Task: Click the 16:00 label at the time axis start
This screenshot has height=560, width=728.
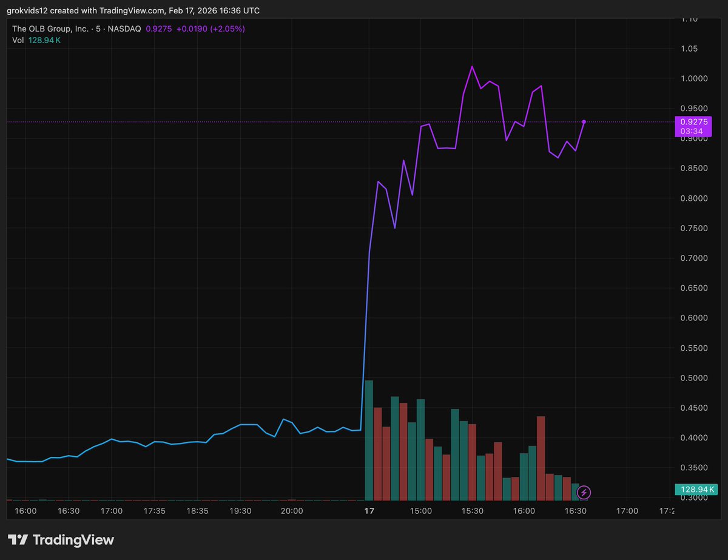Action: coord(25,511)
